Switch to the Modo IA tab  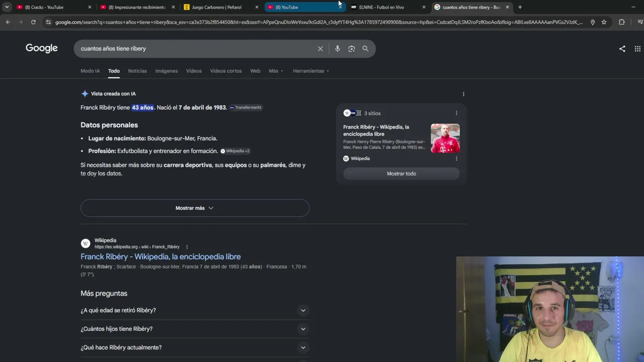pos(90,71)
